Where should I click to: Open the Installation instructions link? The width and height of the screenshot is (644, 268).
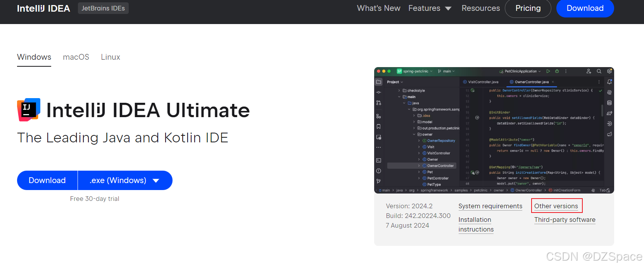(x=476, y=225)
